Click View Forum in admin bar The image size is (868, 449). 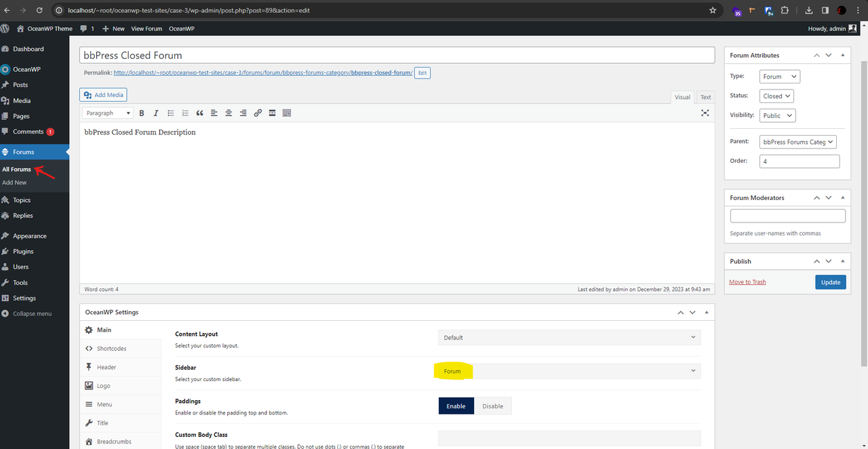click(146, 28)
